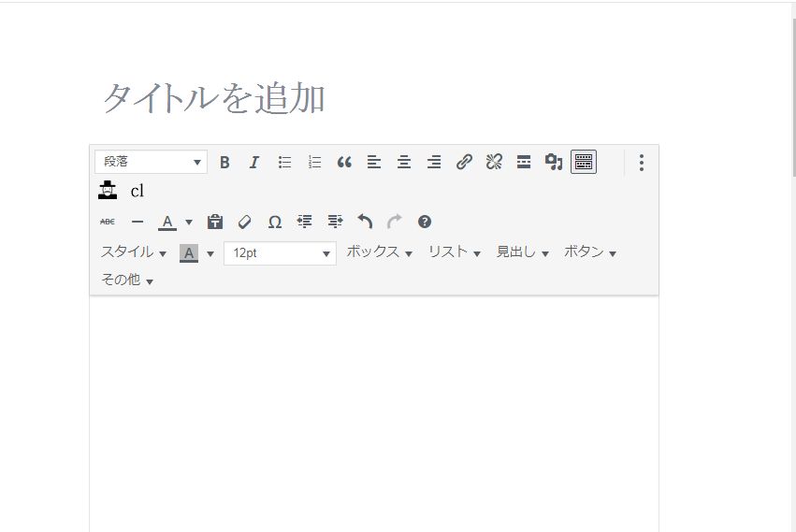Image resolution: width=796 pixels, height=532 pixels.
Task: Align text to the right
Action: (434, 163)
